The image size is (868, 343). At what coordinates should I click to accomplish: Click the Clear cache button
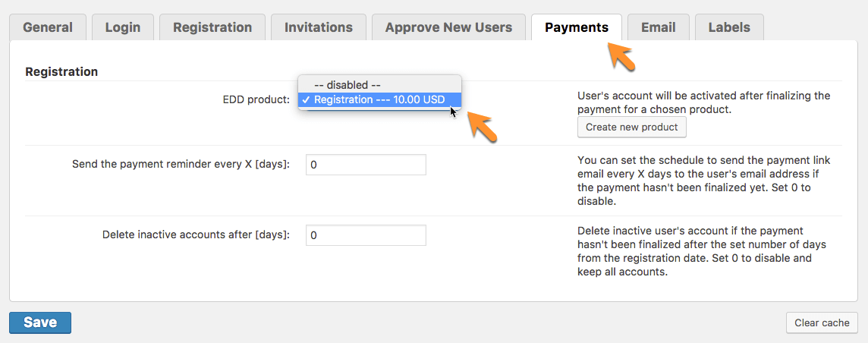click(822, 323)
